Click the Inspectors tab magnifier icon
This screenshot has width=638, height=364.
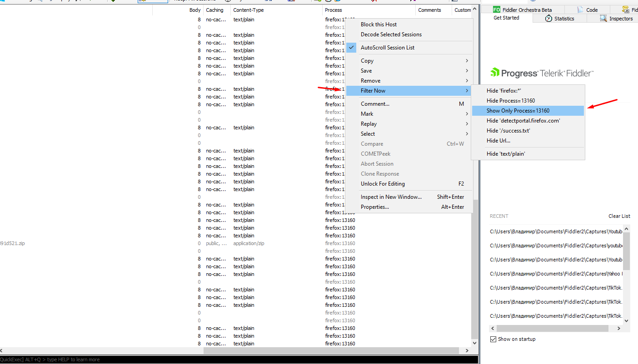[x=603, y=19]
